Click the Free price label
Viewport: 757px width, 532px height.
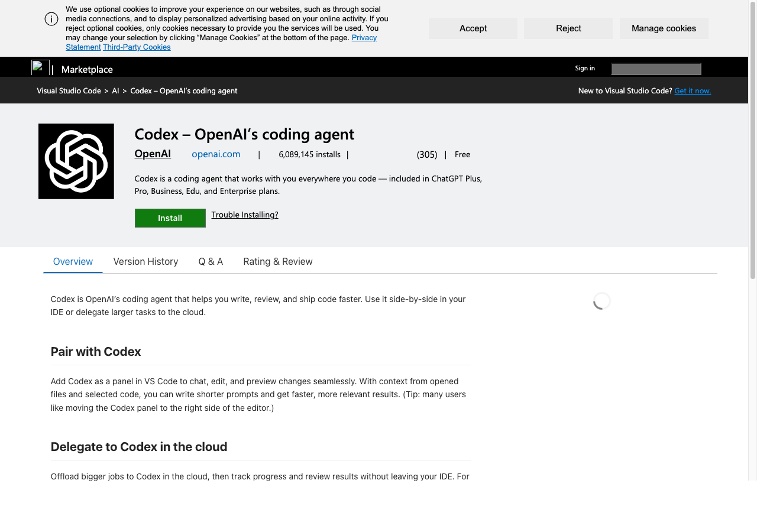(x=462, y=155)
